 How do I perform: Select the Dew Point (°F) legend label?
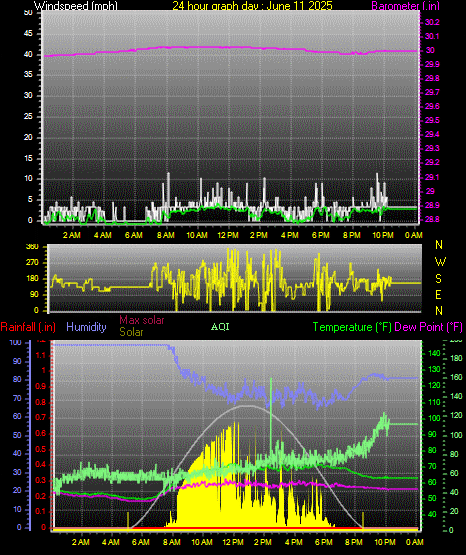[428, 327]
